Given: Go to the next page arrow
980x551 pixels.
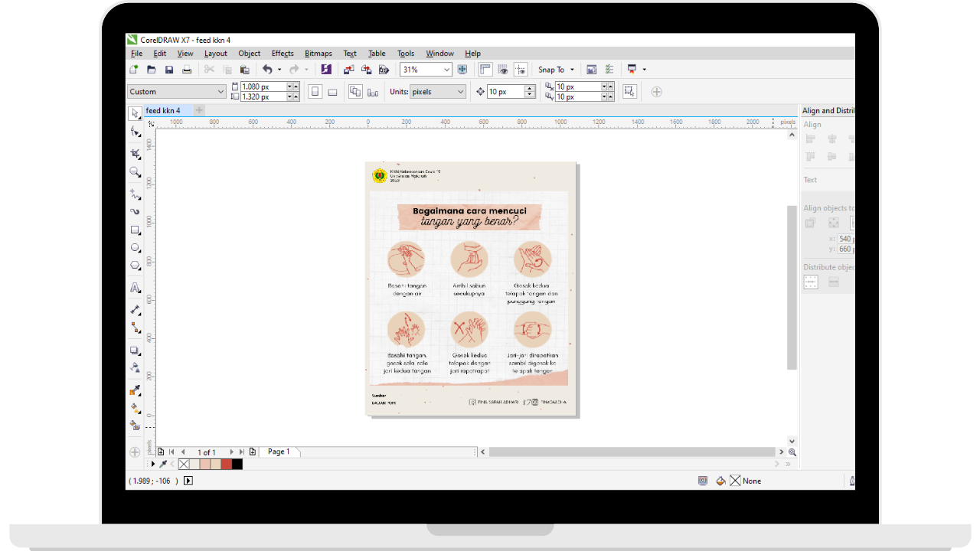Looking at the screenshot, I should coord(232,452).
